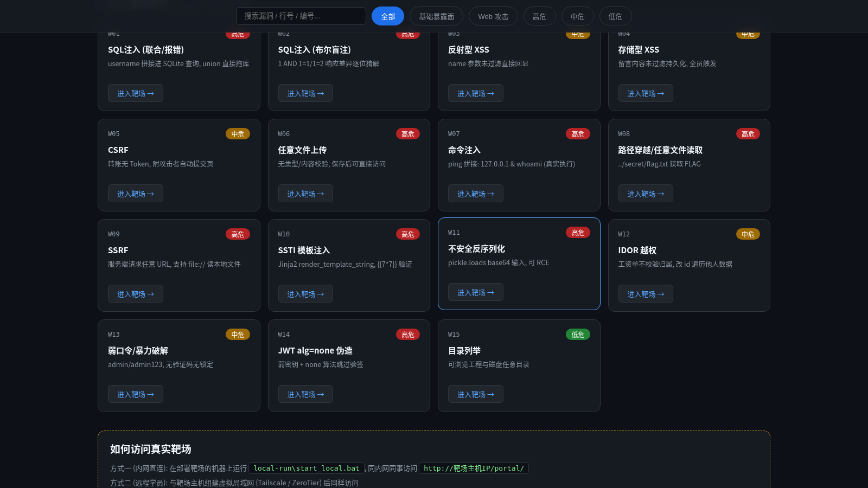Enter the CSRF lab

[136, 194]
